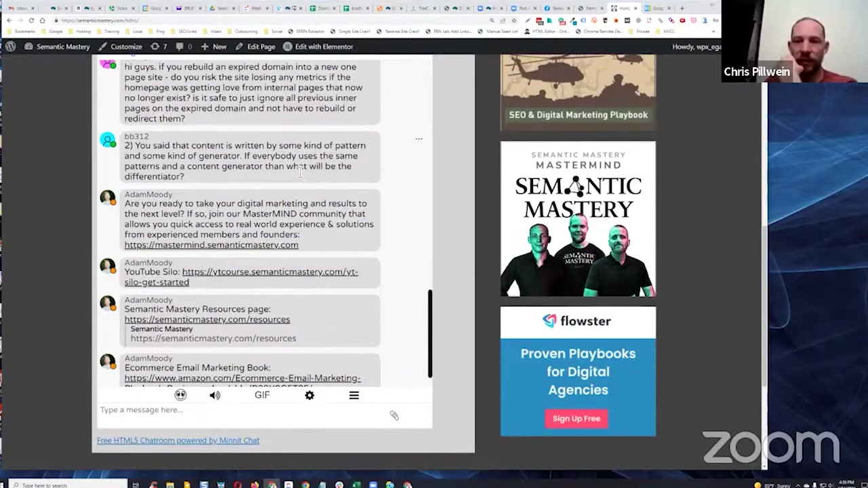
Task: Open the Hosting bookmarks folder
Action: tap(80, 32)
